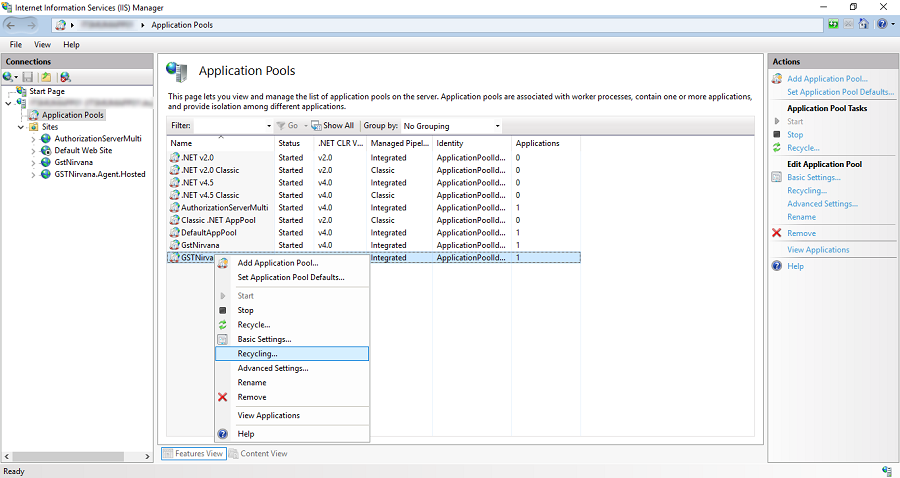The image size is (900, 478).
Task: Expand the Default Web Site node
Action: click(x=33, y=151)
